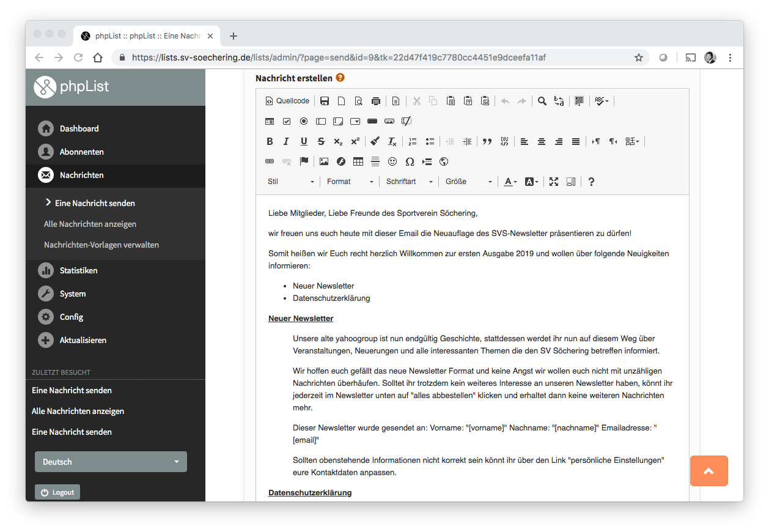Select Statistiken in the sidebar menu

tap(78, 270)
